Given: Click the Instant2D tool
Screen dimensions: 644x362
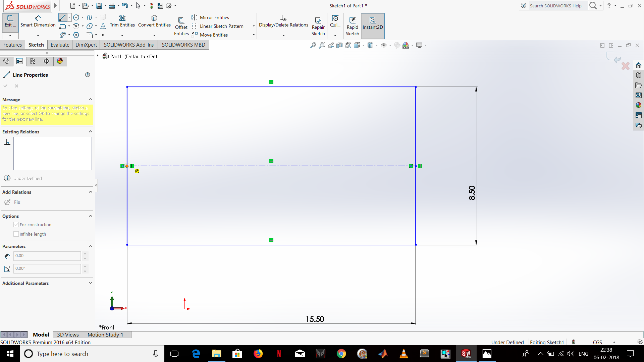Looking at the screenshot, I should [x=372, y=25].
